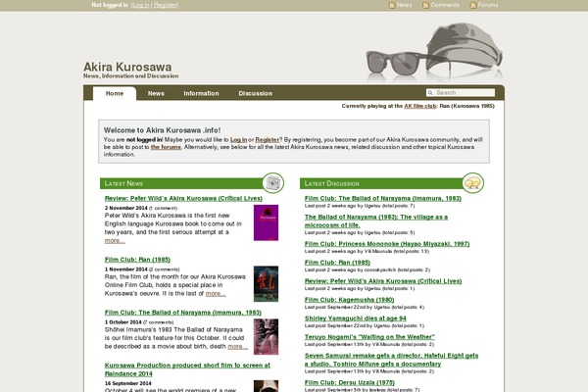Click the '1 November 2014' date text
Image resolution: width=588 pixels, height=392 pixels.
(x=126, y=269)
